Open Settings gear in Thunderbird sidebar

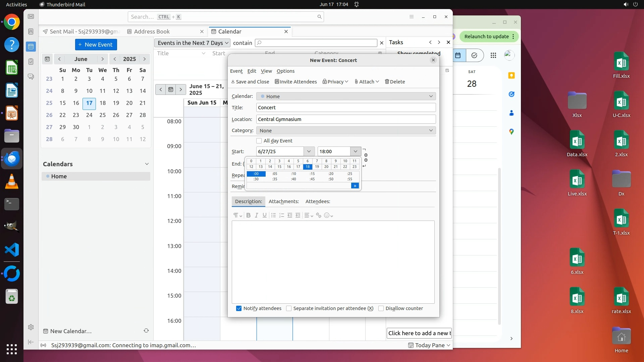[31, 327]
